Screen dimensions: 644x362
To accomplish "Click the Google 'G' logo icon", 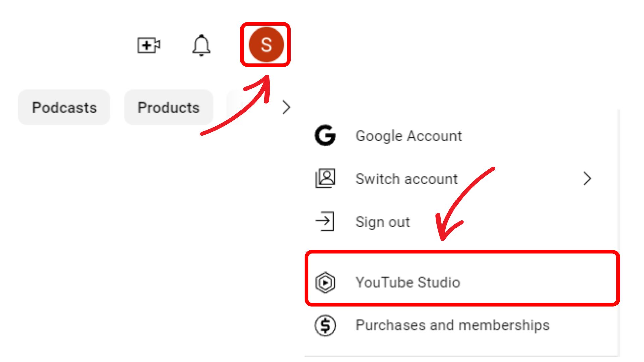I will click(325, 136).
